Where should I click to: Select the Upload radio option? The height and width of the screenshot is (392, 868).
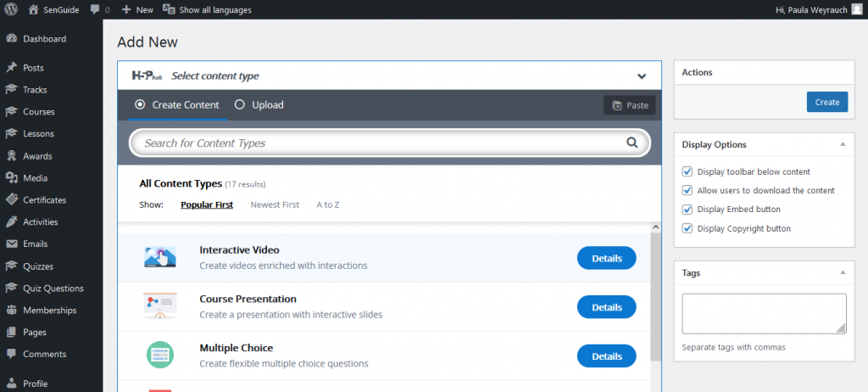coord(240,105)
